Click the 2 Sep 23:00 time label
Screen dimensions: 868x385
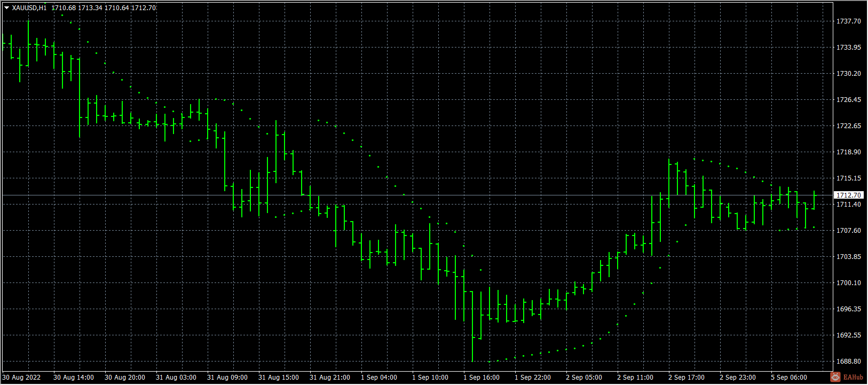pyautogui.click(x=738, y=378)
